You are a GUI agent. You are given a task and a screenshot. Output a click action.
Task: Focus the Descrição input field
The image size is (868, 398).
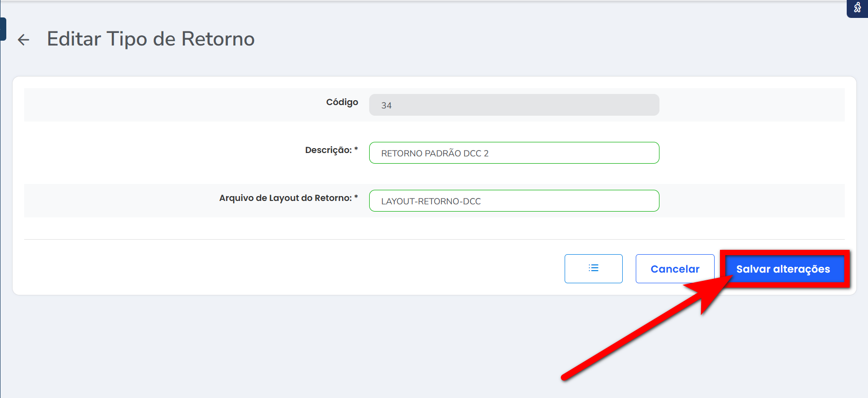pyautogui.click(x=514, y=153)
